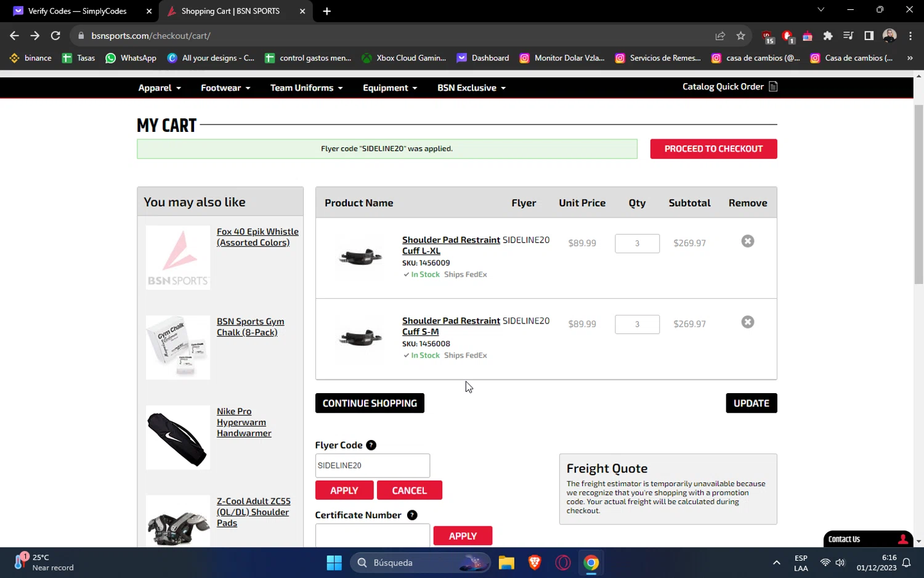Click PROCEED TO CHECKOUT button
Image resolution: width=924 pixels, height=578 pixels.
pyautogui.click(x=713, y=149)
